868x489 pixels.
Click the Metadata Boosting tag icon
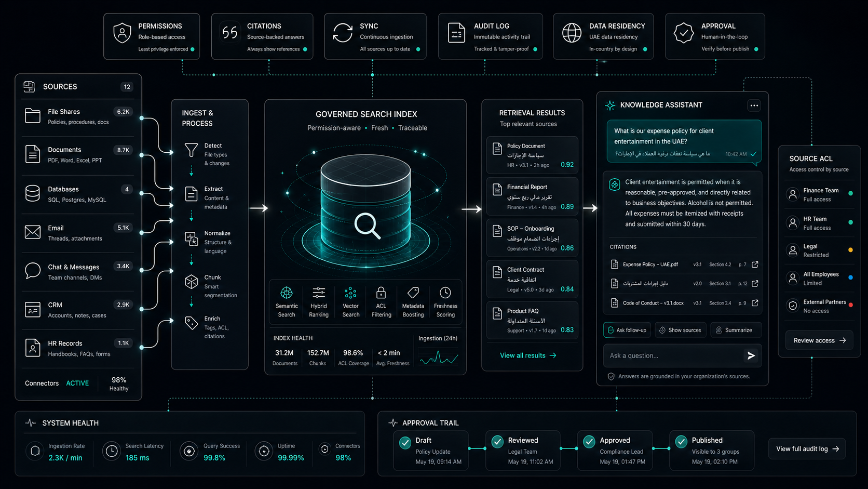[413, 293]
